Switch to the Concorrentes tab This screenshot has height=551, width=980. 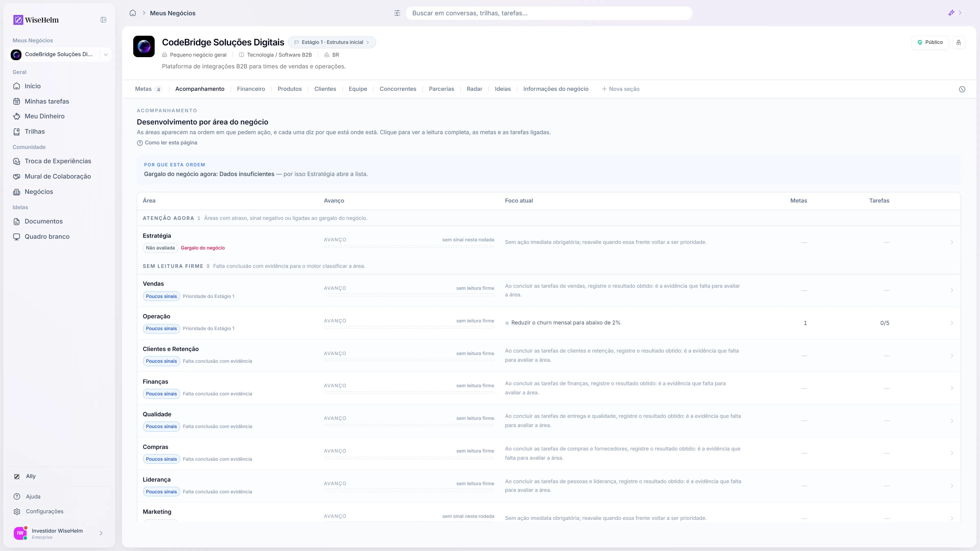click(x=398, y=89)
